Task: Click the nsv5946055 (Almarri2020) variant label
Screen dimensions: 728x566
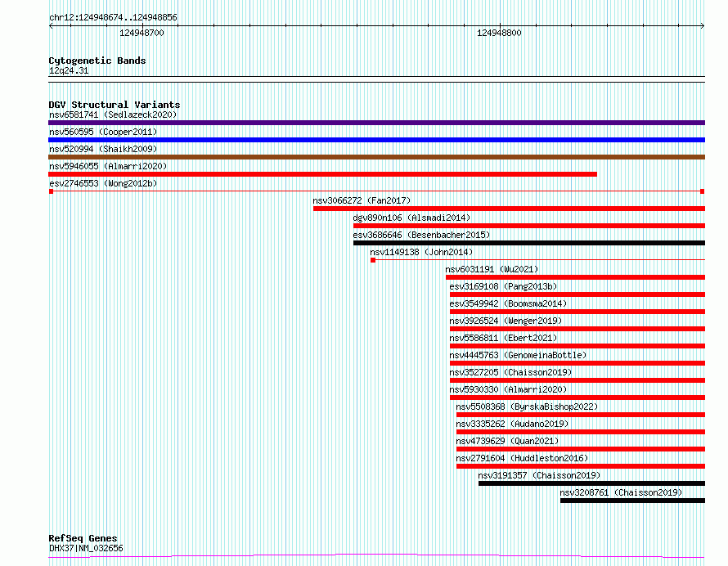Action: point(108,166)
